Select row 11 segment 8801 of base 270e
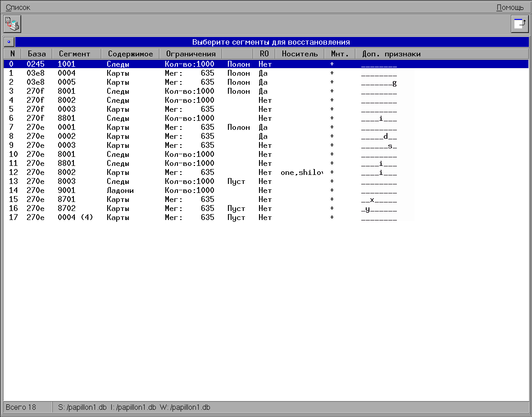The height and width of the screenshot is (417, 532). (266, 163)
